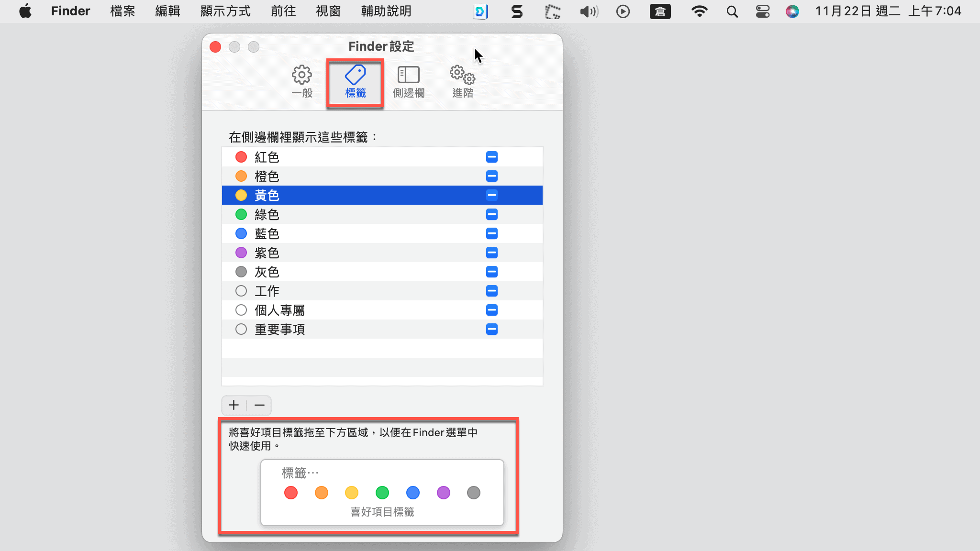
Task: Open the 一般 (General) settings tab
Action: coord(302,82)
